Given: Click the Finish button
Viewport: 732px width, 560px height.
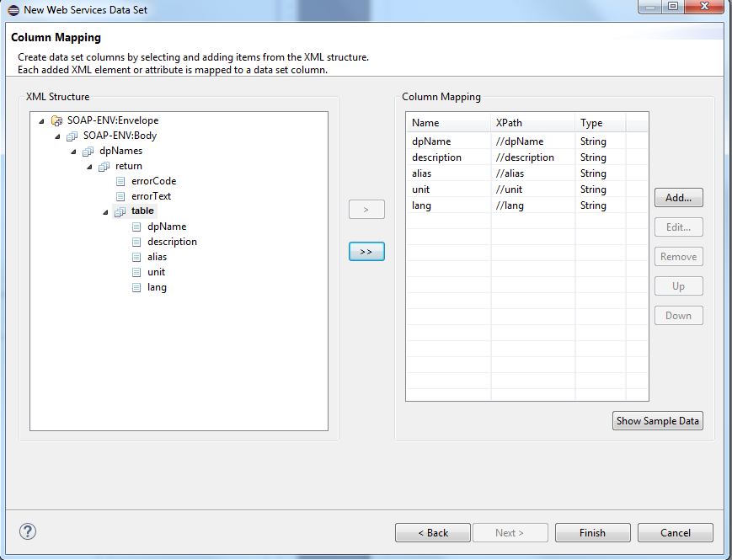Looking at the screenshot, I should [x=592, y=533].
